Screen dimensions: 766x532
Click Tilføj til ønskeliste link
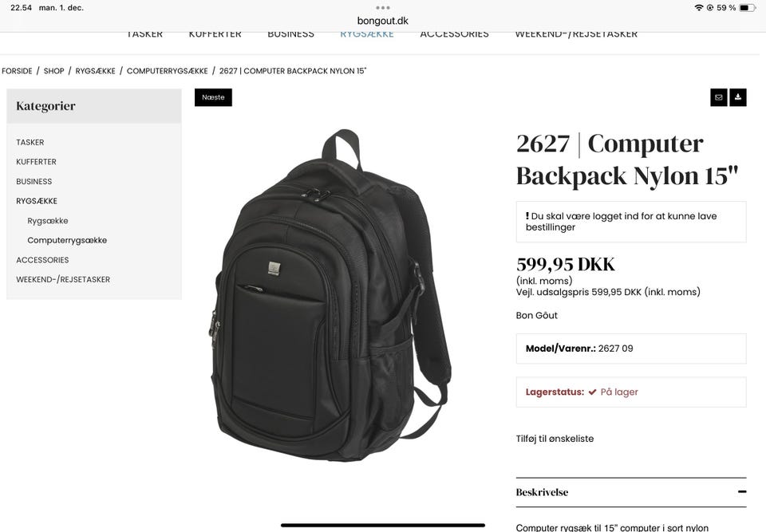(x=555, y=439)
